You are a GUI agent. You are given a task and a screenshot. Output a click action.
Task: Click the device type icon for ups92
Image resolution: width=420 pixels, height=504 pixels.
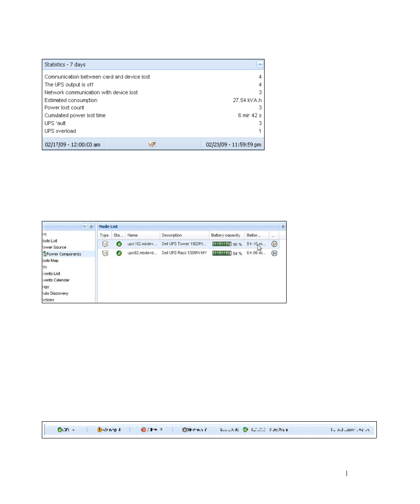coord(105,253)
